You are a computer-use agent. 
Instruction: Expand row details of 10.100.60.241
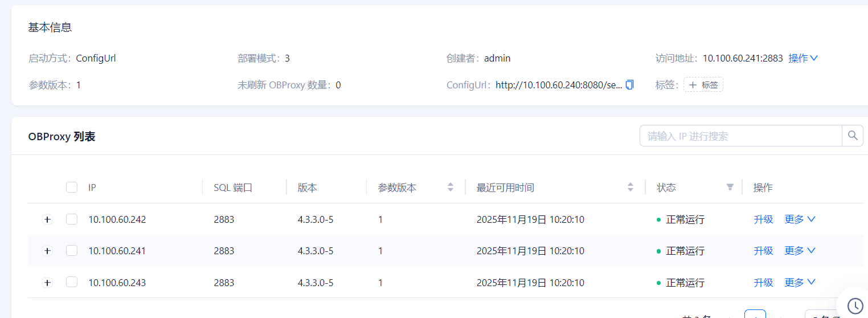(47, 251)
